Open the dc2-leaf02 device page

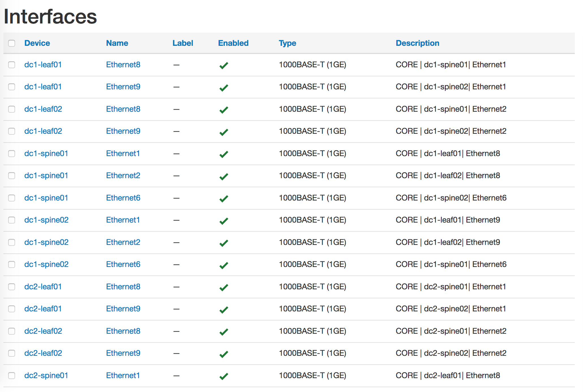(x=43, y=331)
